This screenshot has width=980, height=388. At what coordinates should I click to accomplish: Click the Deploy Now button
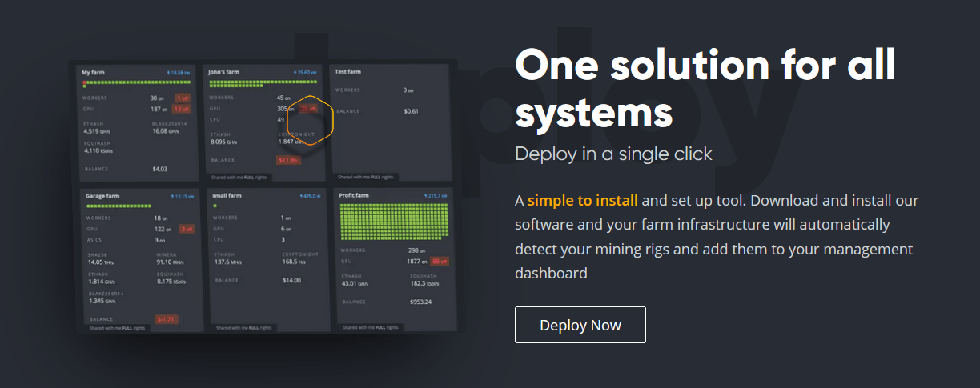[580, 325]
